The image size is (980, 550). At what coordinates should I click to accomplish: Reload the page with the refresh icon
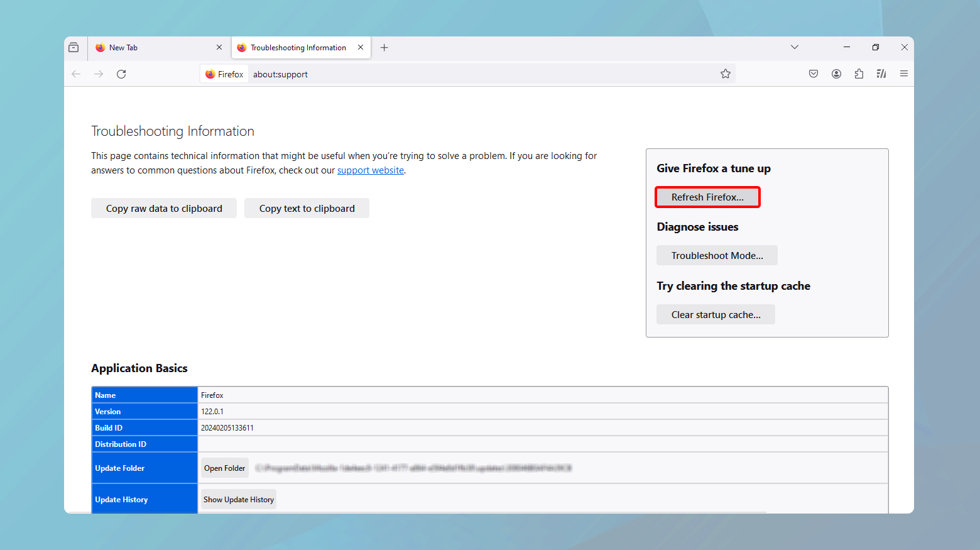(121, 74)
